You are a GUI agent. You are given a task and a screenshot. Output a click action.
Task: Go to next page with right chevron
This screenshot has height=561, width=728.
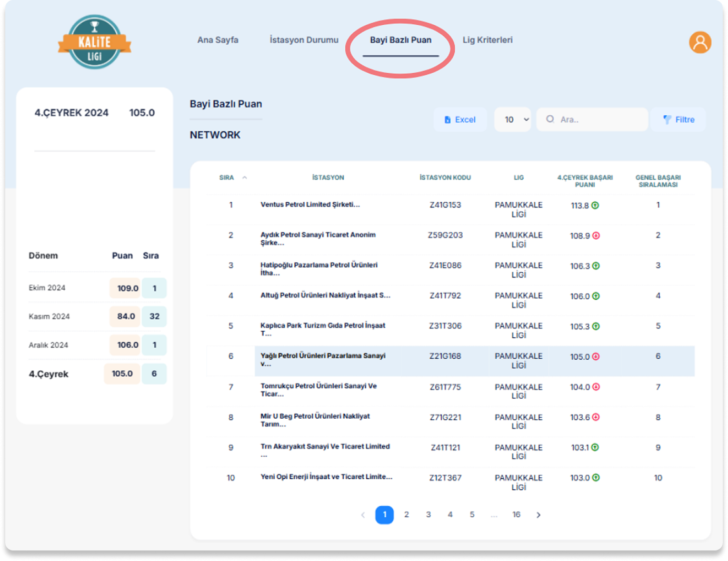538,515
